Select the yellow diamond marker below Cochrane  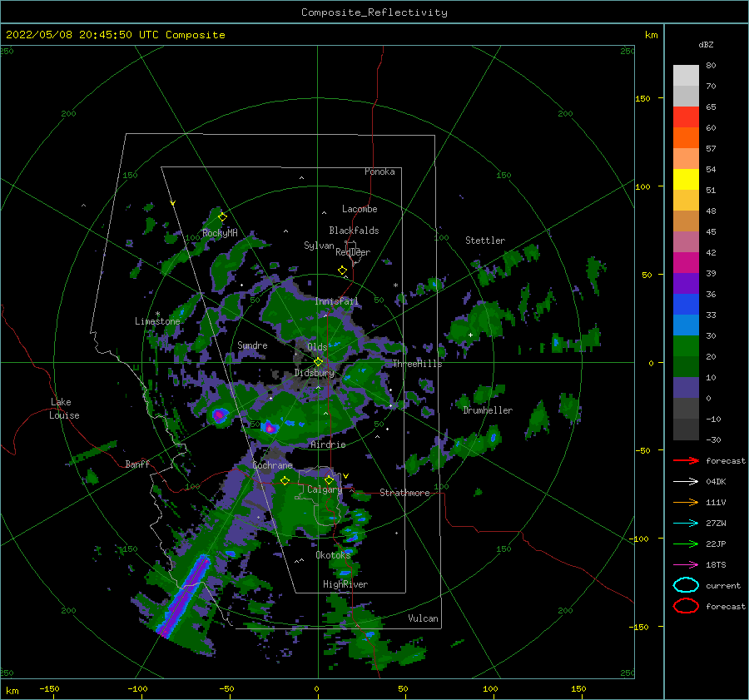pyautogui.click(x=285, y=480)
